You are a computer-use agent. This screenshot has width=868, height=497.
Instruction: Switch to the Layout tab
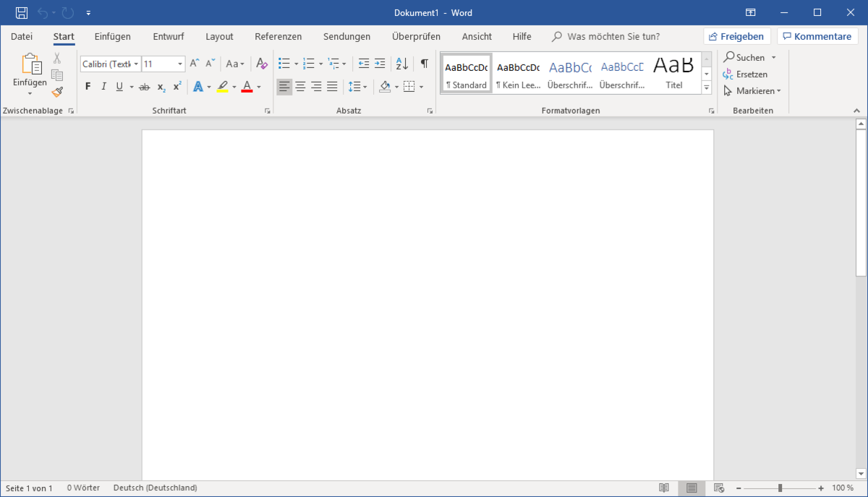(x=219, y=36)
